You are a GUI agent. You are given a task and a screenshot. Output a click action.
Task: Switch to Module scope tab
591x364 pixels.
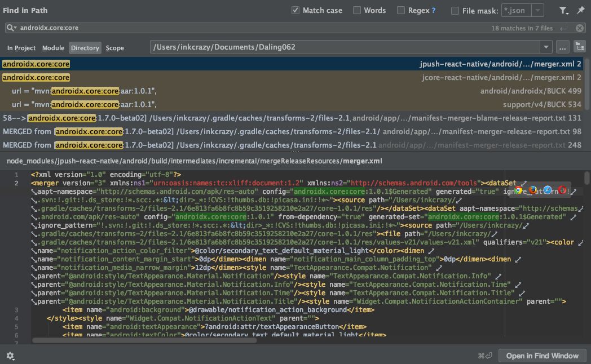[53, 48]
